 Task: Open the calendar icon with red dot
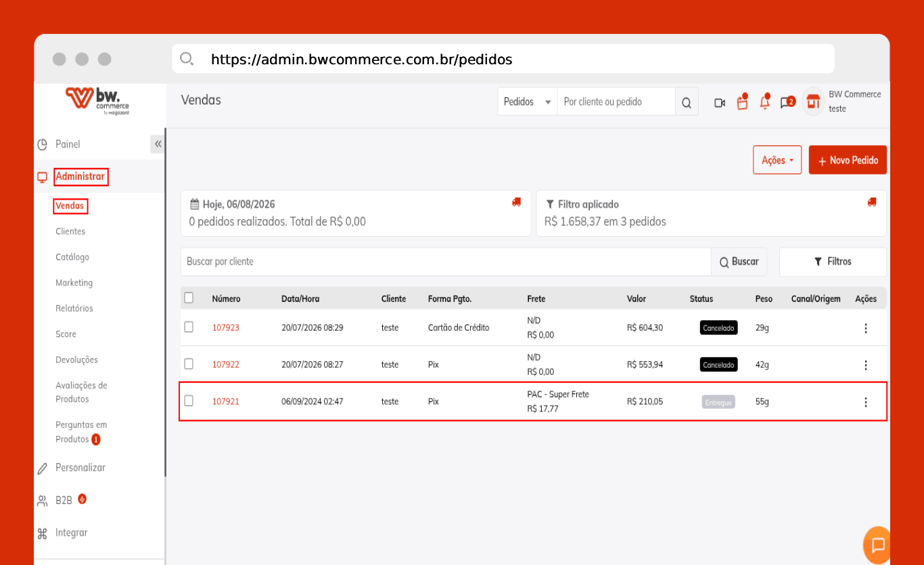(743, 102)
